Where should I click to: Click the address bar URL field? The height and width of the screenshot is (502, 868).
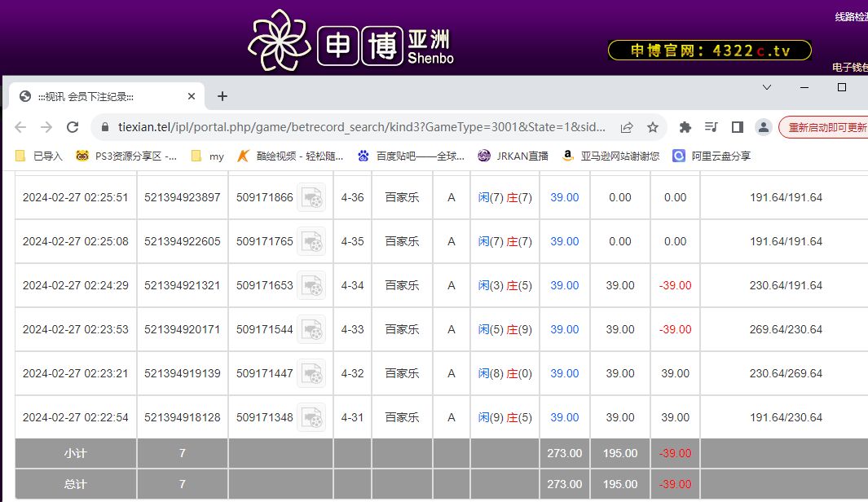[359, 127]
